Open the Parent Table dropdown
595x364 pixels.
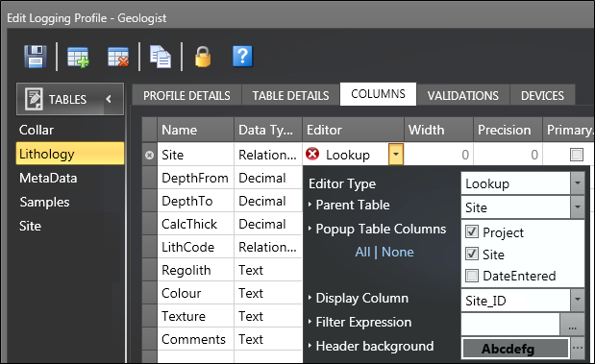pos(577,207)
